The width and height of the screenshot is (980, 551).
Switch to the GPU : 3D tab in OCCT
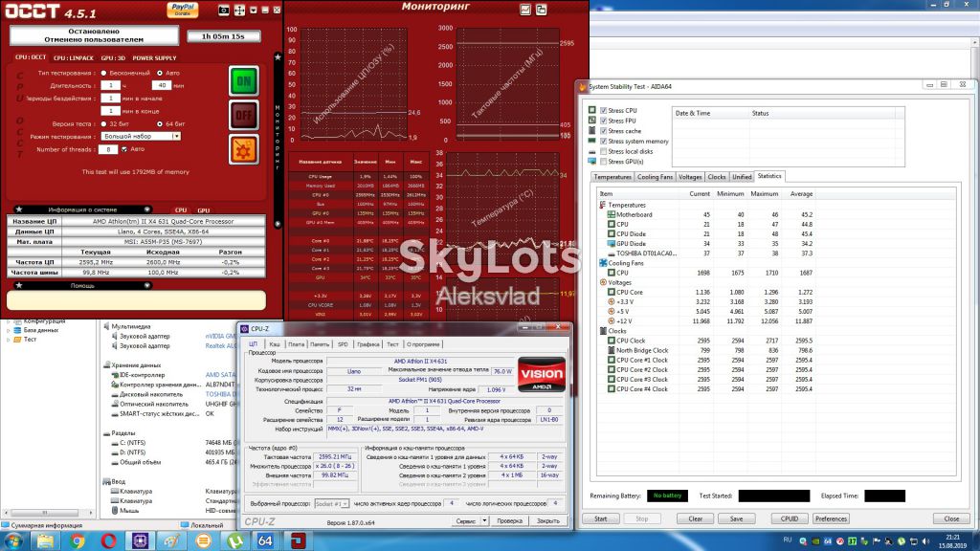(x=113, y=58)
